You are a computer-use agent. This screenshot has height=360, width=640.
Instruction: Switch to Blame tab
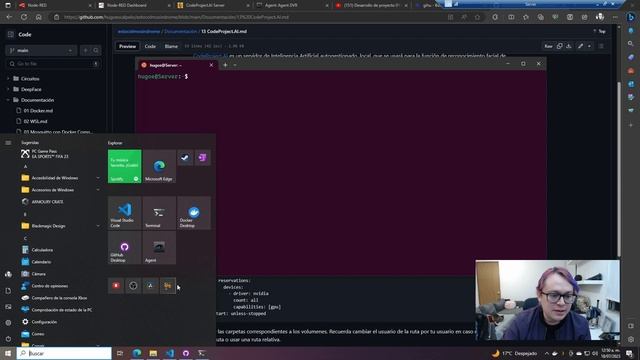171,46
